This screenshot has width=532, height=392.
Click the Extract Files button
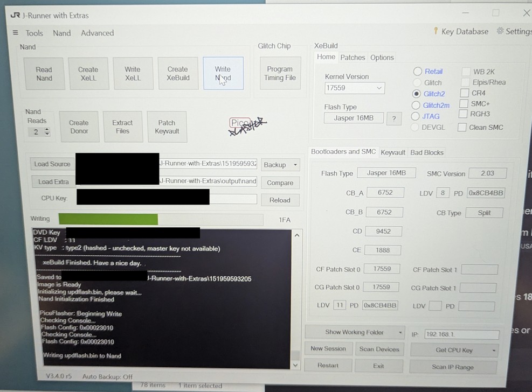point(122,127)
